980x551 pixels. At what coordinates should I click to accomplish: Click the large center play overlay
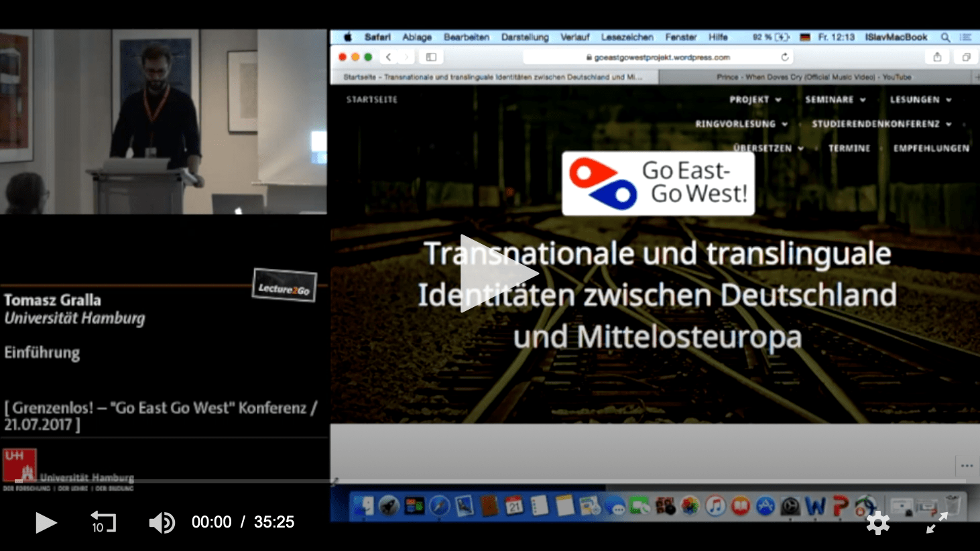pyautogui.click(x=499, y=273)
